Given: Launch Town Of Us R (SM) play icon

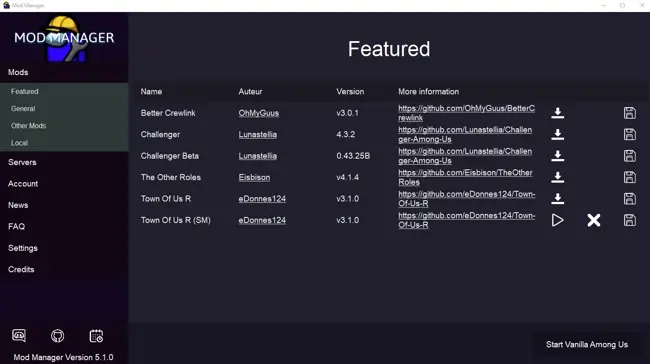Looking at the screenshot, I should point(558,220).
